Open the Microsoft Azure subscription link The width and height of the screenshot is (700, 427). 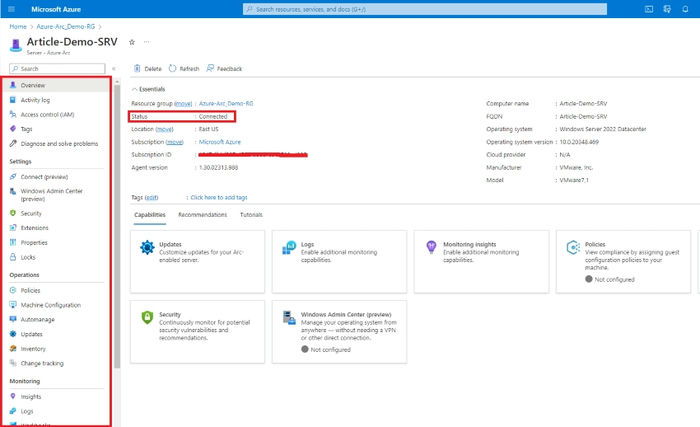(x=220, y=142)
